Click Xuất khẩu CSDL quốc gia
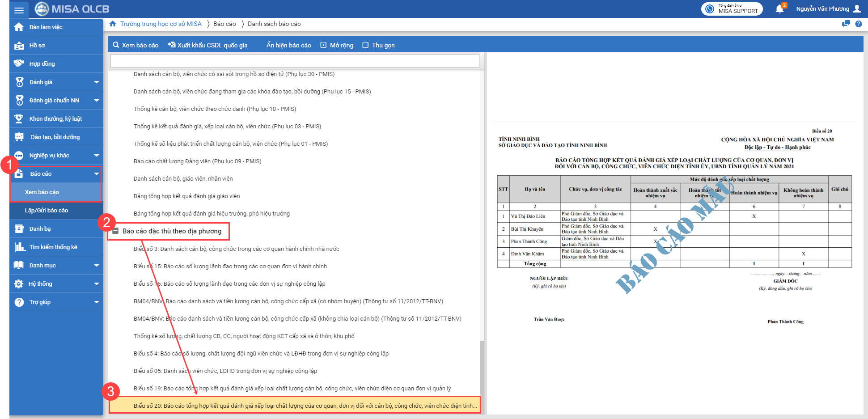Viewport: 868px width, 419px height. (207, 45)
